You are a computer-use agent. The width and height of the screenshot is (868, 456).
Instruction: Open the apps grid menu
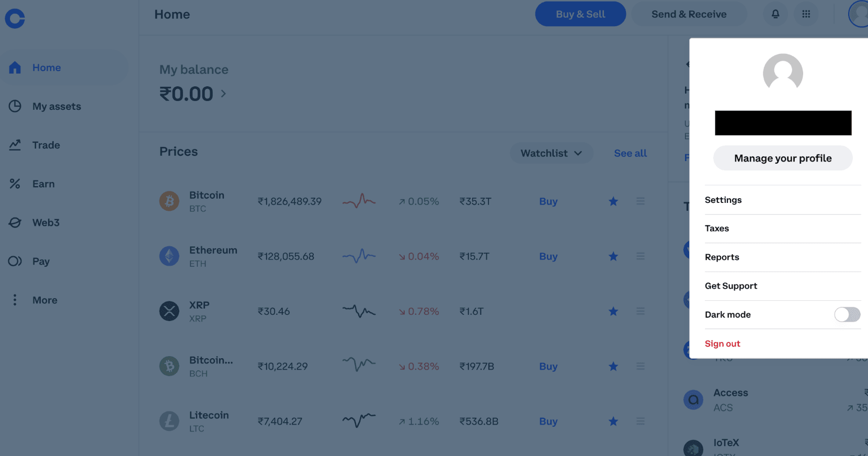tap(806, 14)
